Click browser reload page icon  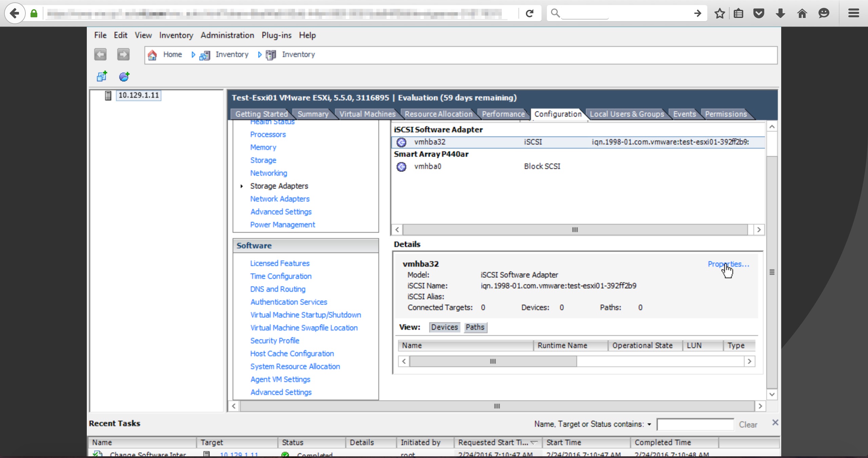click(x=530, y=14)
